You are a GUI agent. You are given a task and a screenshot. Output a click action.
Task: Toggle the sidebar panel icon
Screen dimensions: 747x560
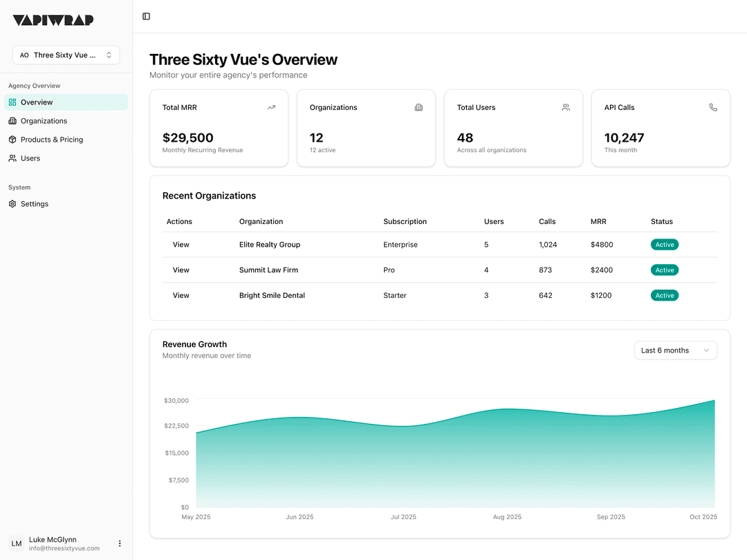pos(146,17)
